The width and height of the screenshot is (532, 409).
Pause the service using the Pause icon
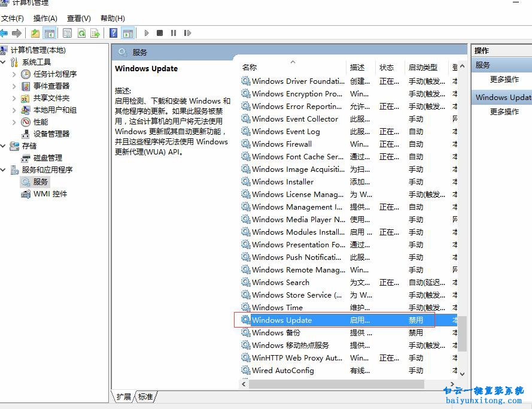(x=173, y=33)
